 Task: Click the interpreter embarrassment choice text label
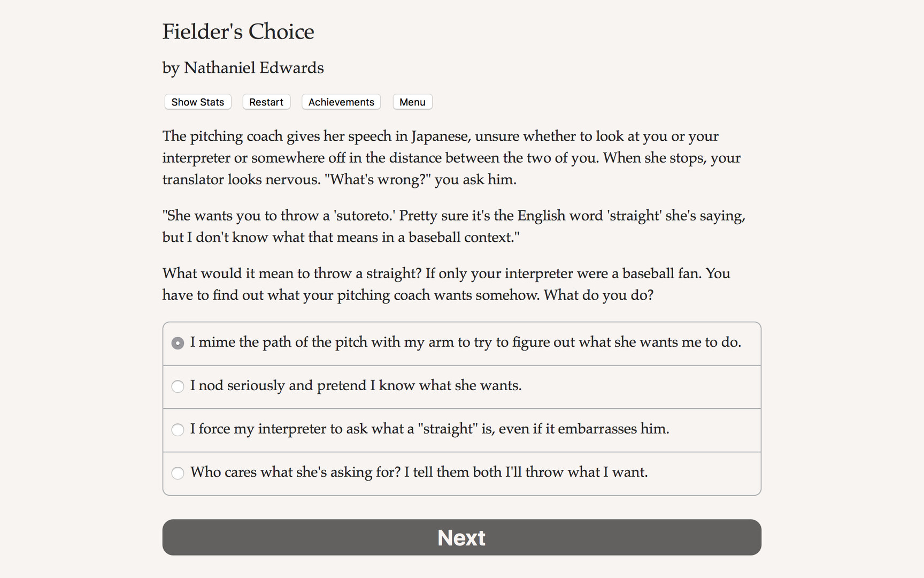tap(429, 429)
